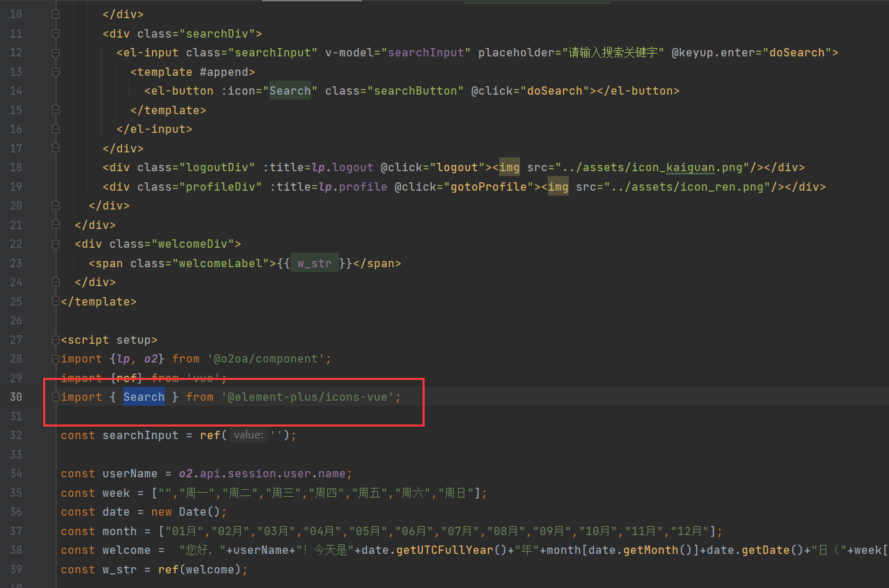Click line number 30 in the gutter
The width and height of the screenshot is (889, 588).
click(15, 397)
